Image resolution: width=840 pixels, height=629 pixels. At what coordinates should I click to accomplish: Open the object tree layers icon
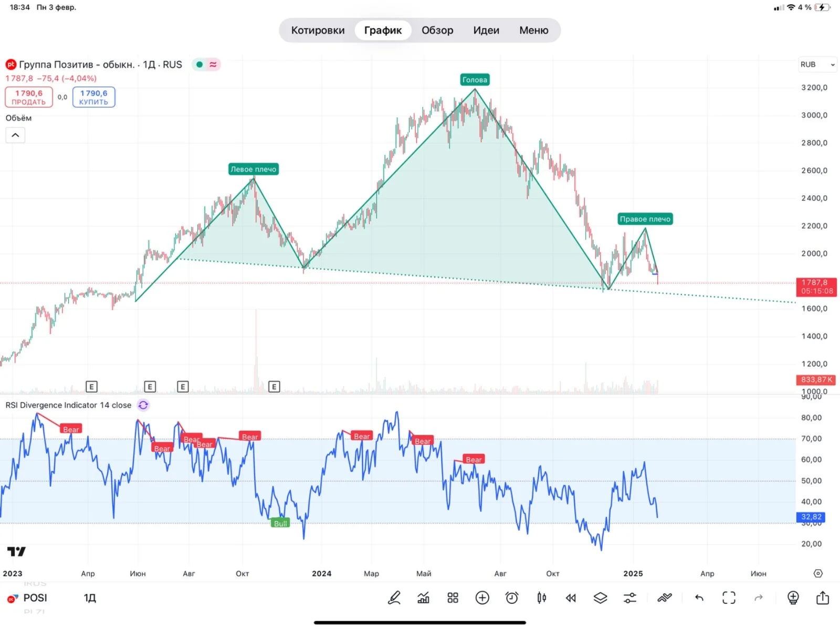click(x=600, y=598)
